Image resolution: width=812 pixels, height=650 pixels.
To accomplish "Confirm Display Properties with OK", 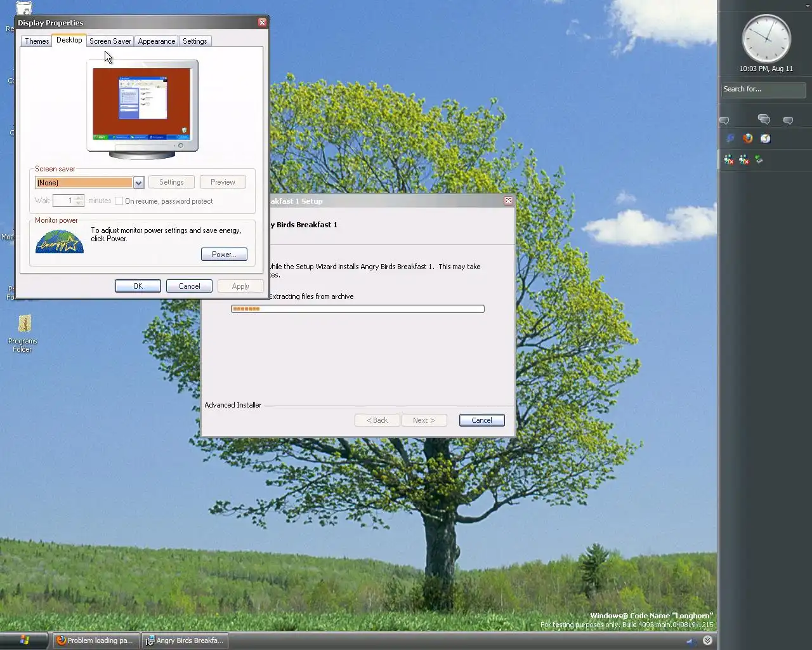I will pyautogui.click(x=138, y=286).
